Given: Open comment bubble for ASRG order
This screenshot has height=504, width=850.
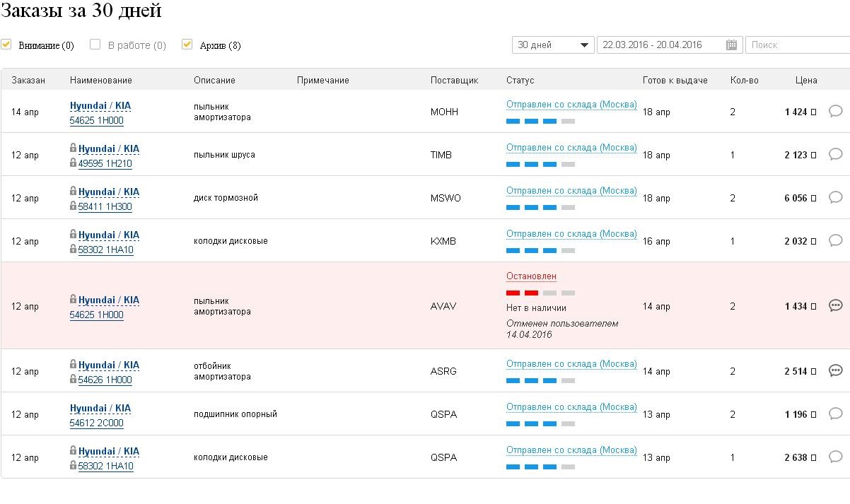Looking at the screenshot, I should click(835, 370).
